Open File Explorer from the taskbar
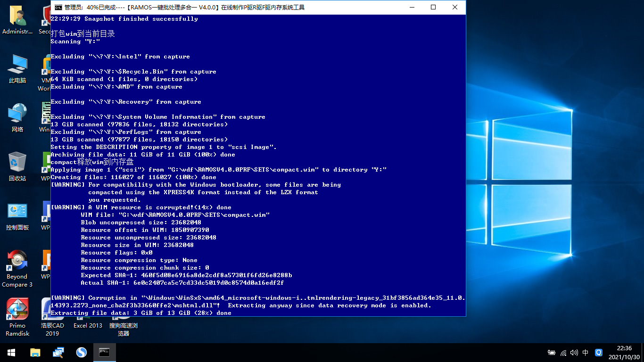Image resolution: width=644 pixels, height=362 pixels. pyautogui.click(x=35, y=353)
